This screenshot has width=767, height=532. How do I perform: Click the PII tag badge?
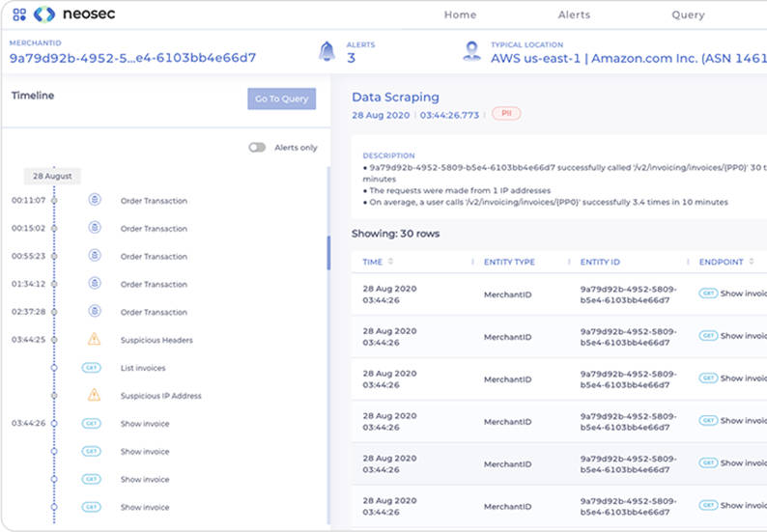[x=506, y=114]
